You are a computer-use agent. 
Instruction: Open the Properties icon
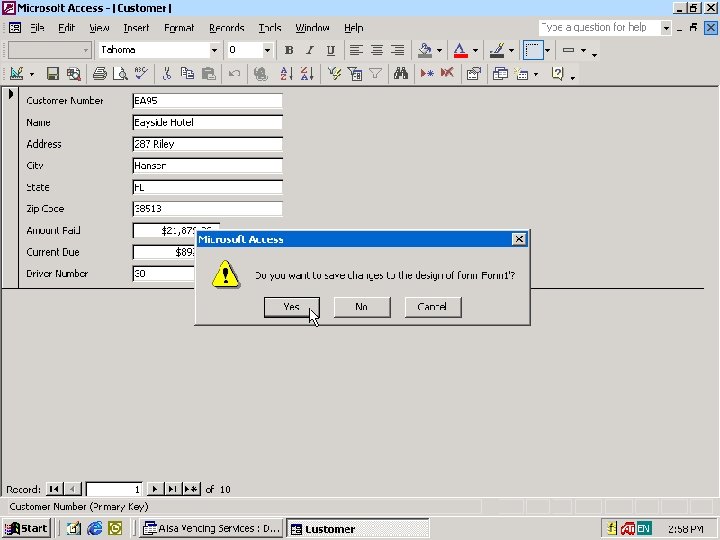(x=473, y=73)
